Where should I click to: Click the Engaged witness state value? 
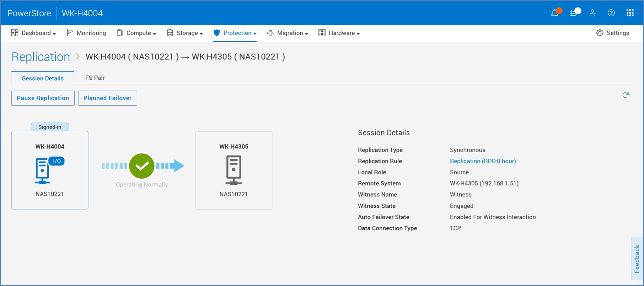tap(462, 206)
